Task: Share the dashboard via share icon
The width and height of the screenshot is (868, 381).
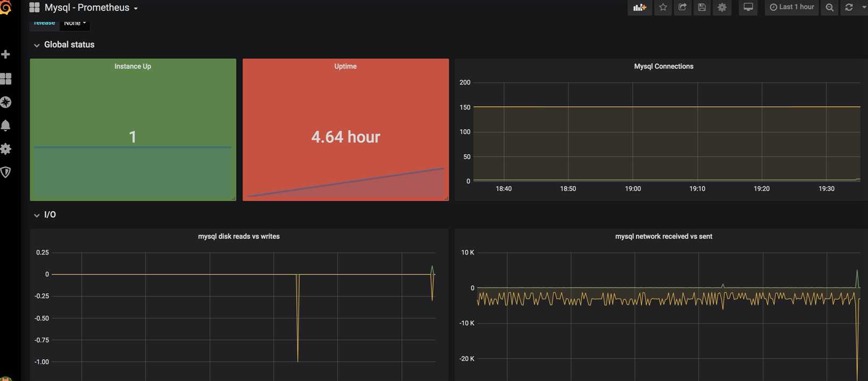Action: (682, 7)
